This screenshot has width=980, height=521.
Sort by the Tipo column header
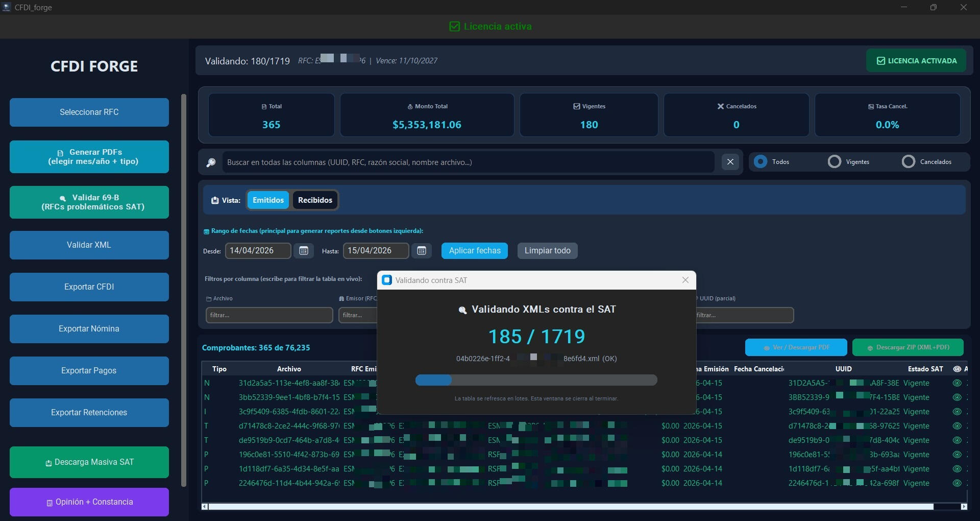219,369
